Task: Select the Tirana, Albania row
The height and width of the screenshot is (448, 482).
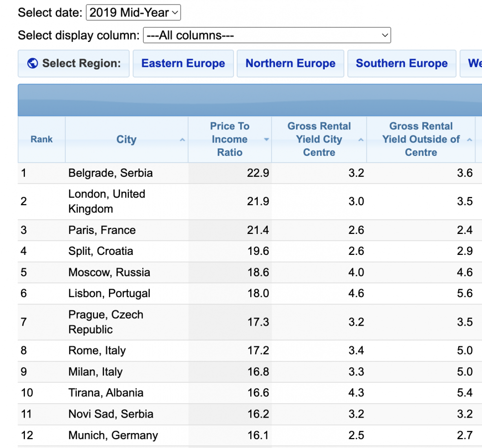Action: click(x=105, y=393)
